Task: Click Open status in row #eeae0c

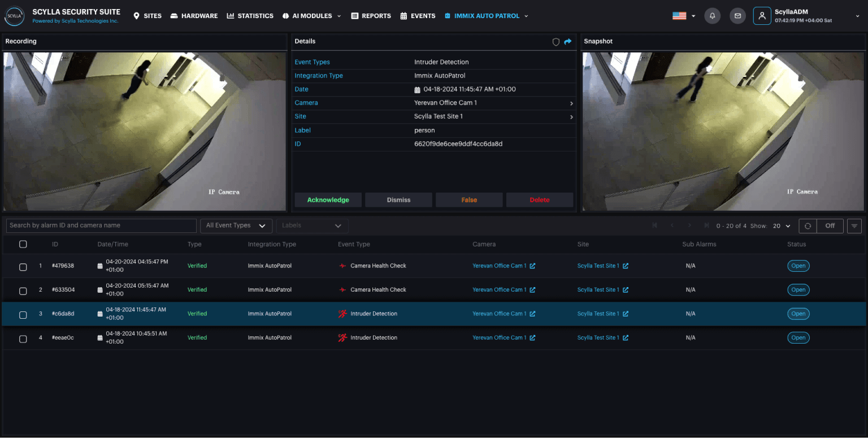Action: pyautogui.click(x=798, y=338)
